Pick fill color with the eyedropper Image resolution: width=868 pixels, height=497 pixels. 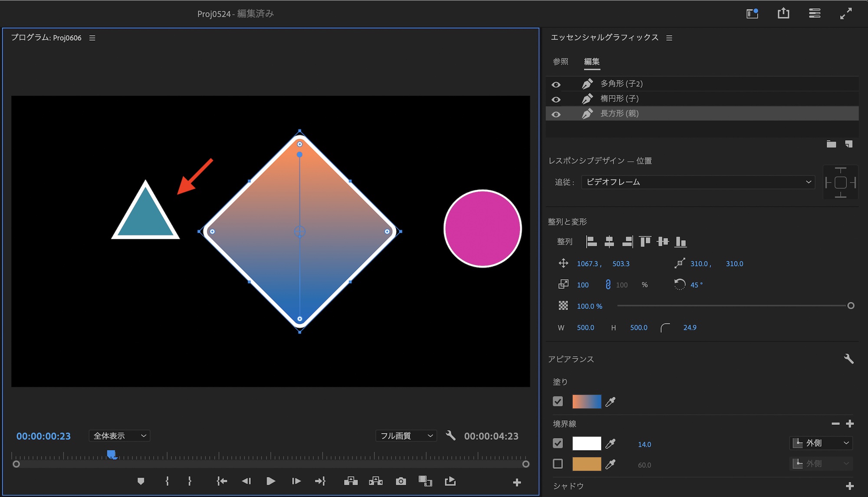[x=610, y=402]
